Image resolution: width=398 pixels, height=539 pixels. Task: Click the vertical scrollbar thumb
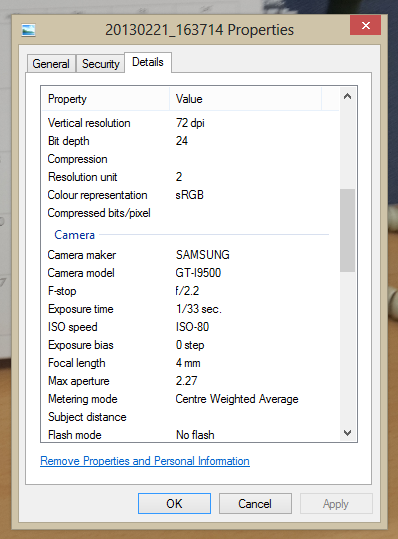(347, 230)
